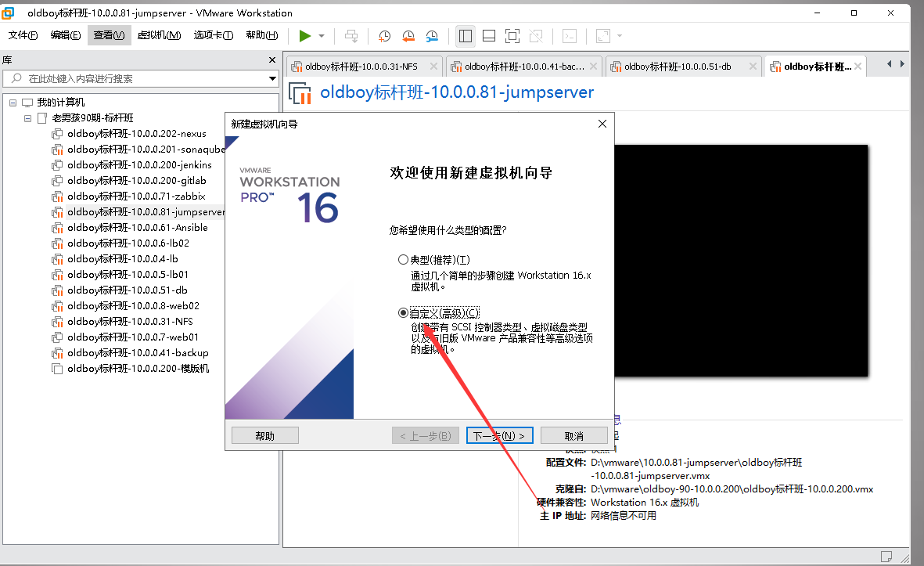Open the 查看(V) menu
This screenshot has width=924, height=566.
tap(109, 35)
